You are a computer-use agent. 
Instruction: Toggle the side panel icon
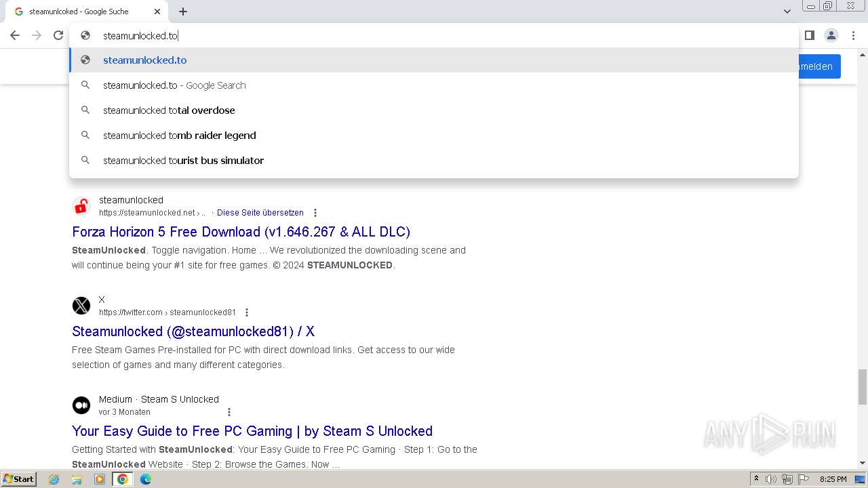(x=810, y=35)
